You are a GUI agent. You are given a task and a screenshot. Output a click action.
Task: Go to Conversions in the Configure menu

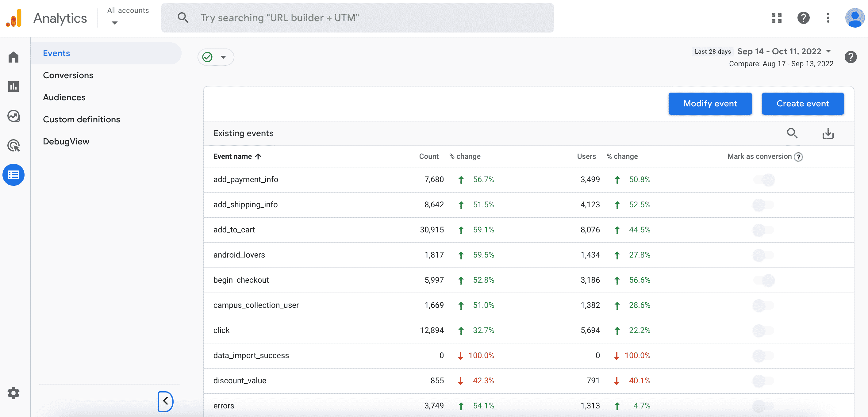[68, 75]
